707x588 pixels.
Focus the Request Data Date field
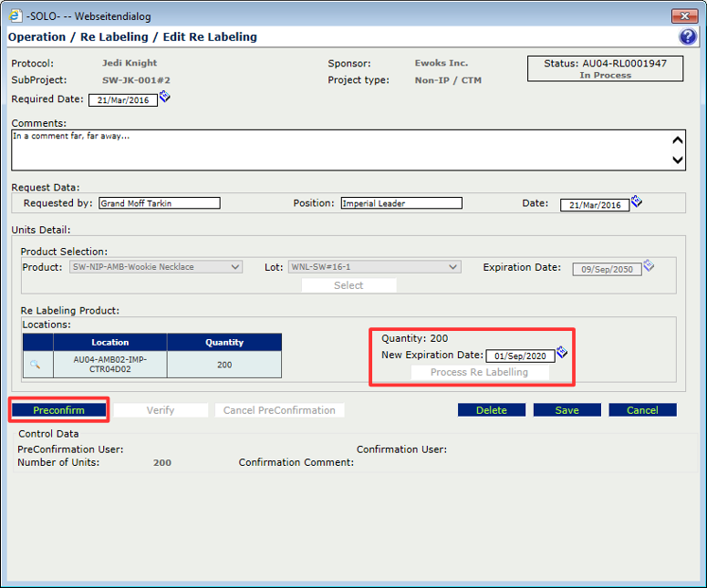pos(595,205)
